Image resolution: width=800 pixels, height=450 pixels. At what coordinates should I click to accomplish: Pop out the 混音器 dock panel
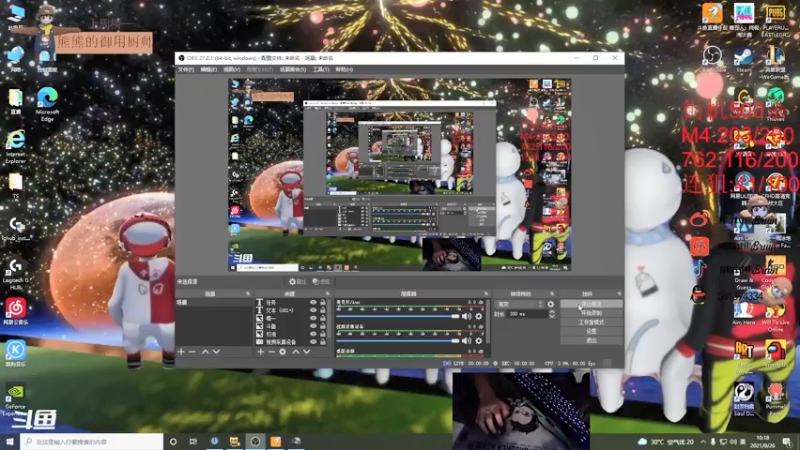pyautogui.click(x=486, y=294)
